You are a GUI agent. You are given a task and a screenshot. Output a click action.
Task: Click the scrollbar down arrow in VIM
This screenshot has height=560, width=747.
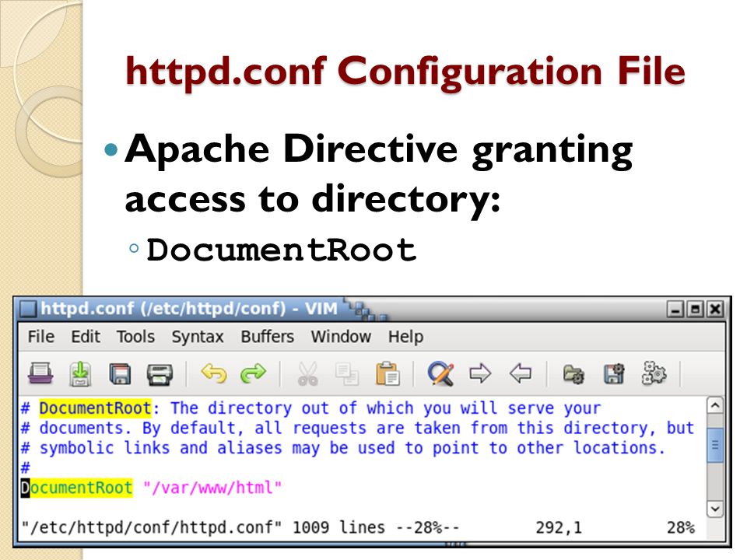(x=715, y=508)
